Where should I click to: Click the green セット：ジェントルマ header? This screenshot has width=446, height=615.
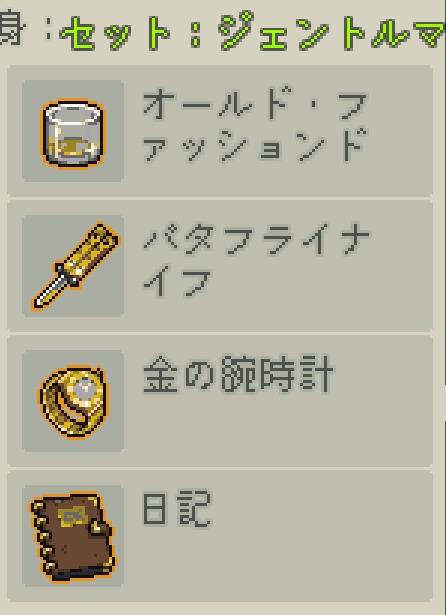(252, 33)
